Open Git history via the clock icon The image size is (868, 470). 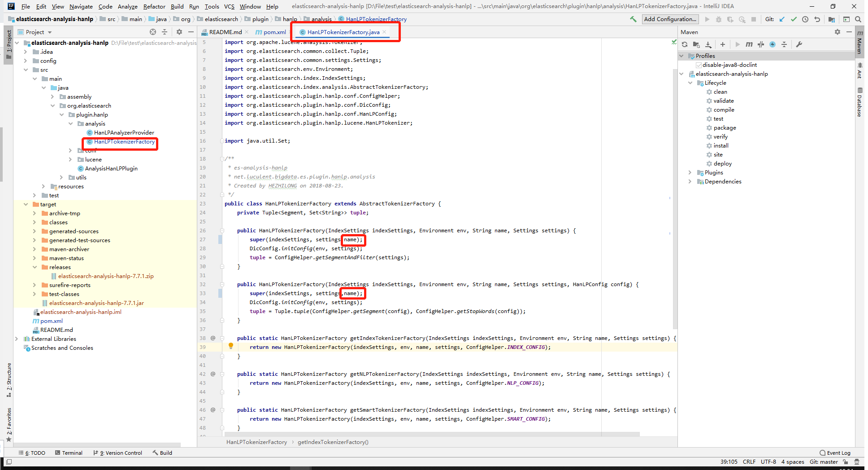coord(805,19)
